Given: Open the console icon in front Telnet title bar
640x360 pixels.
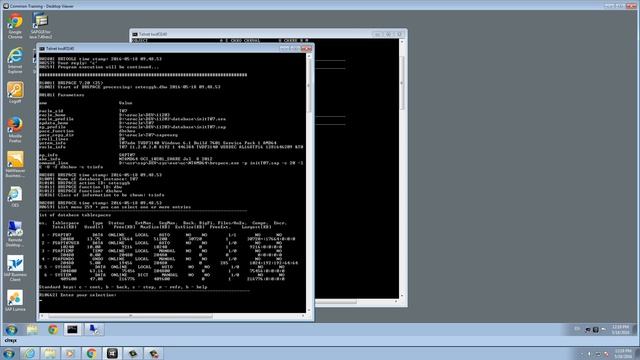Looking at the screenshot, I should pos(42,48).
